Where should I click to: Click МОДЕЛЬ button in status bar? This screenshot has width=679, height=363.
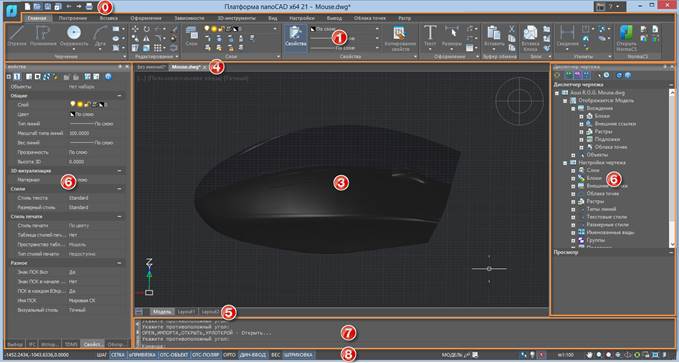click(x=453, y=355)
